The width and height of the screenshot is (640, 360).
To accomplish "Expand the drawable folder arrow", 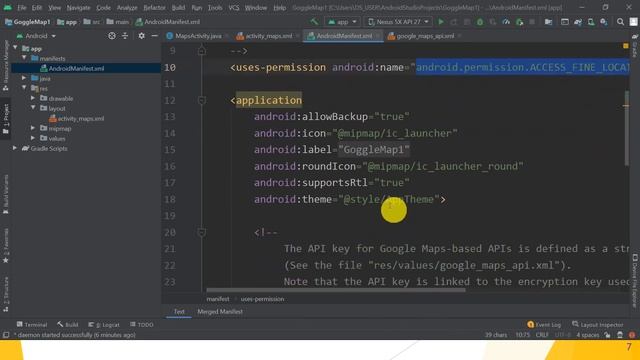I will 33,98.
